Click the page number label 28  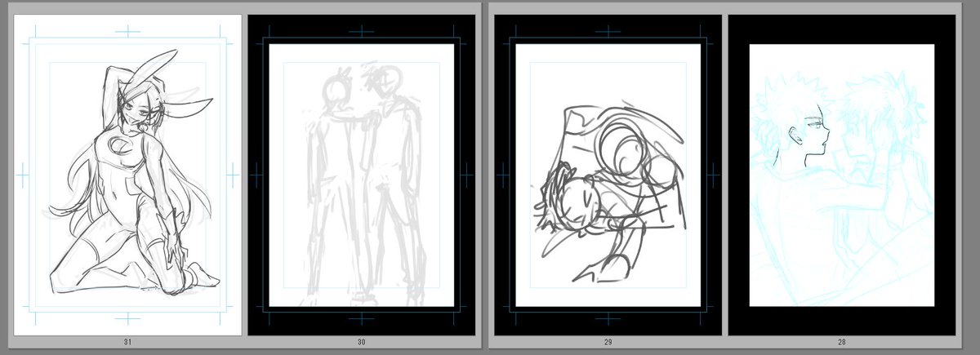[841, 342]
